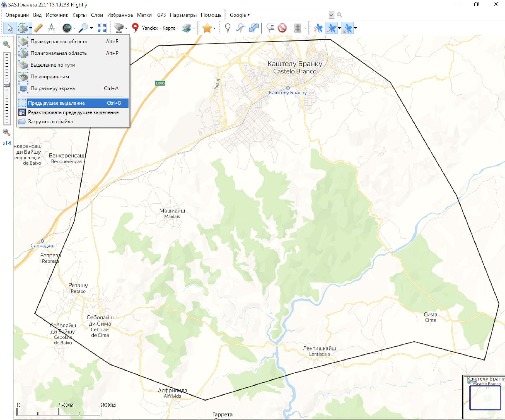Click the search magnifier button next to search field
This screenshot has width=505, height=420.
(x=340, y=15)
